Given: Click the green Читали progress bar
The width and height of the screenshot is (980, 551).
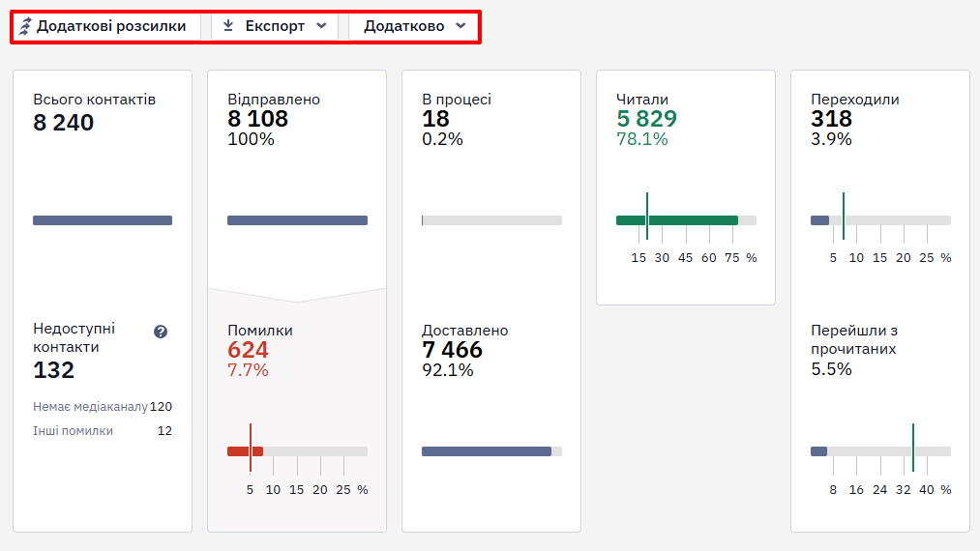Looking at the screenshot, I should (686, 220).
